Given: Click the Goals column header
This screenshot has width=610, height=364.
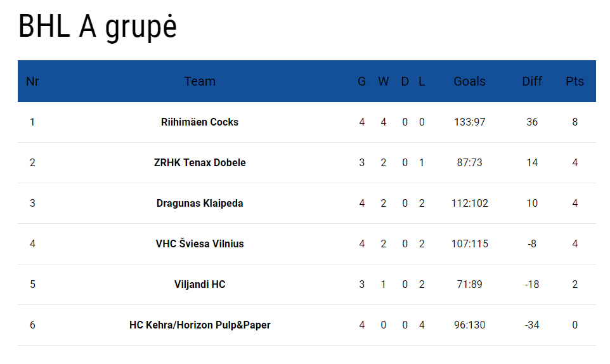Looking at the screenshot, I should (x=469, y=81).
